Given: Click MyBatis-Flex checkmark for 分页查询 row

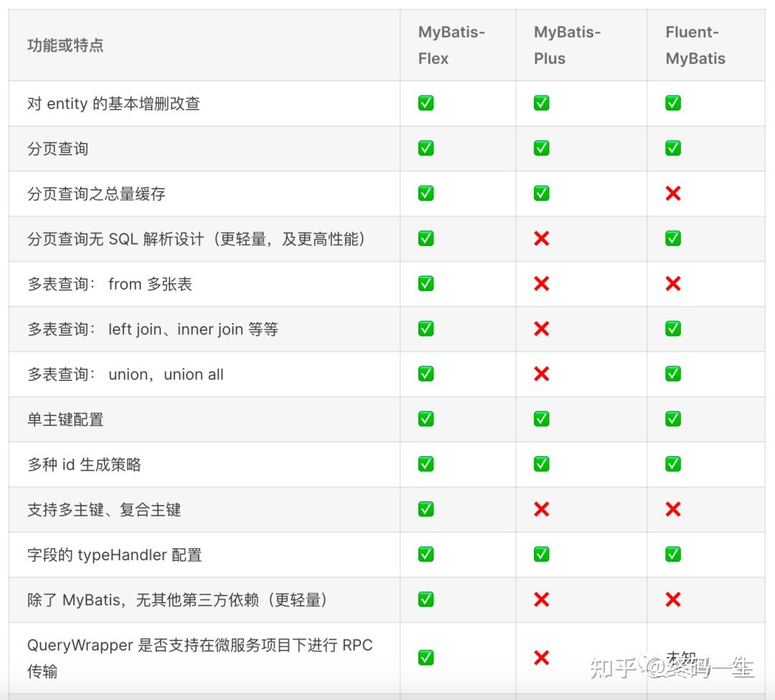Looking at the screenshot, I should point(426,148).
